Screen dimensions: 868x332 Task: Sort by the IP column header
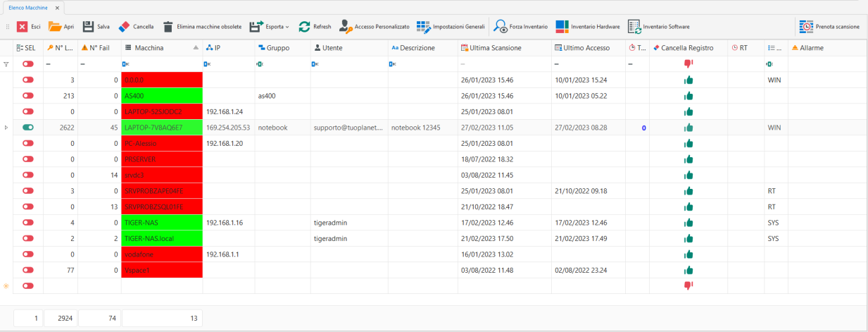229,48
